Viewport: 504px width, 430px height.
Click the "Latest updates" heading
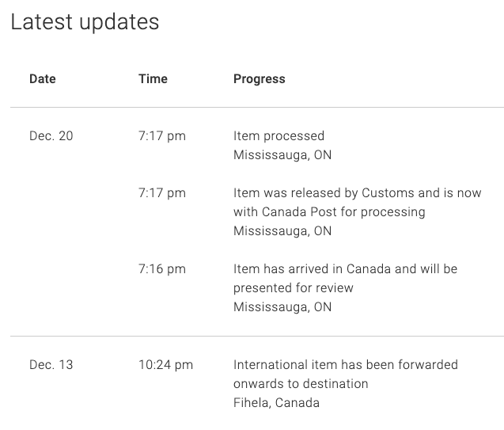[x=85, y=22]
